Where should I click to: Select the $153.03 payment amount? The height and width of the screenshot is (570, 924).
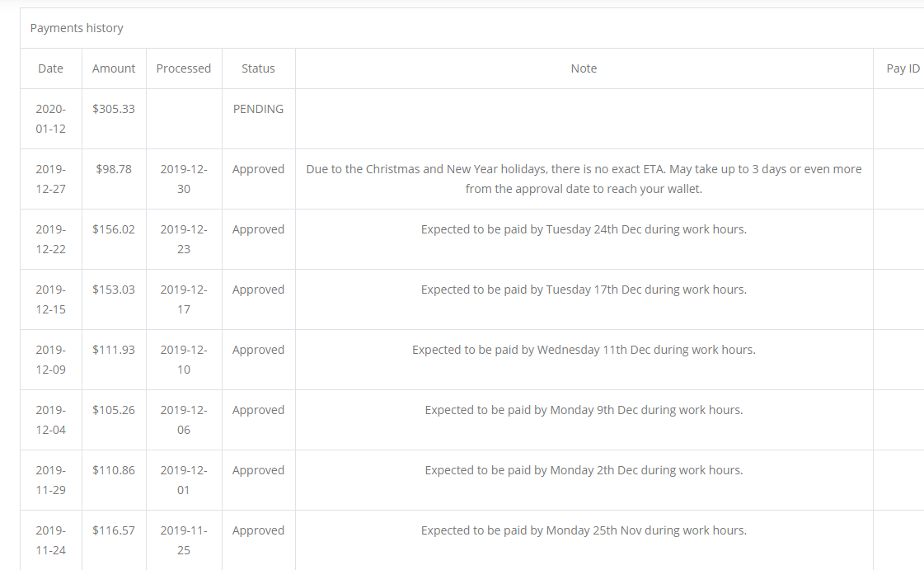coord(114,290)
